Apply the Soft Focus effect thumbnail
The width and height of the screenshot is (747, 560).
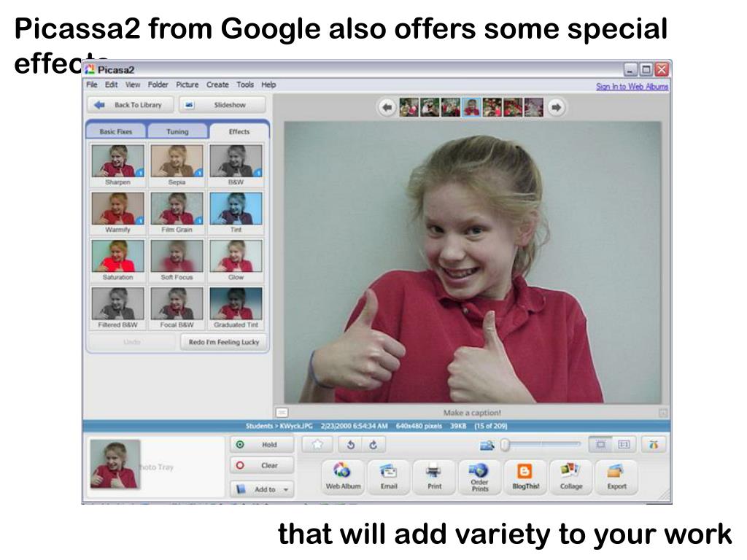coord(177,256)
